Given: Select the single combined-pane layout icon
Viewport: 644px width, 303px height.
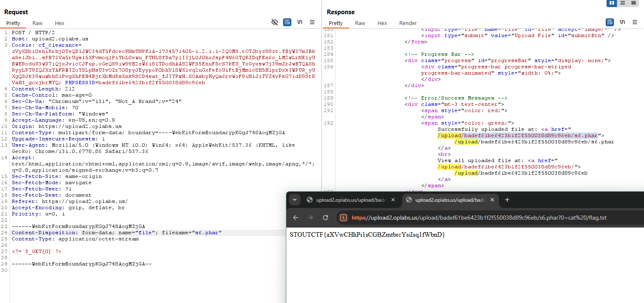Looking at the screenshot, I should (634, 3).
